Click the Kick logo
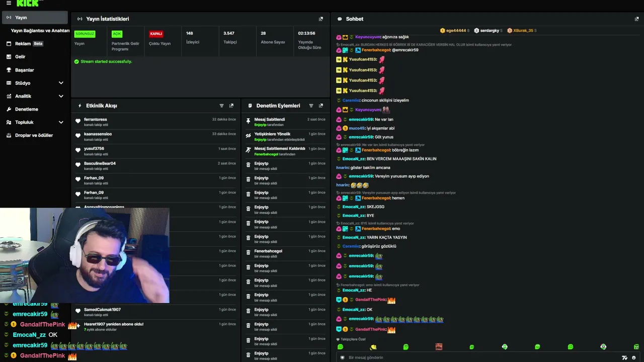The height and width of the screenshot is (362, 644). [27, 3]
